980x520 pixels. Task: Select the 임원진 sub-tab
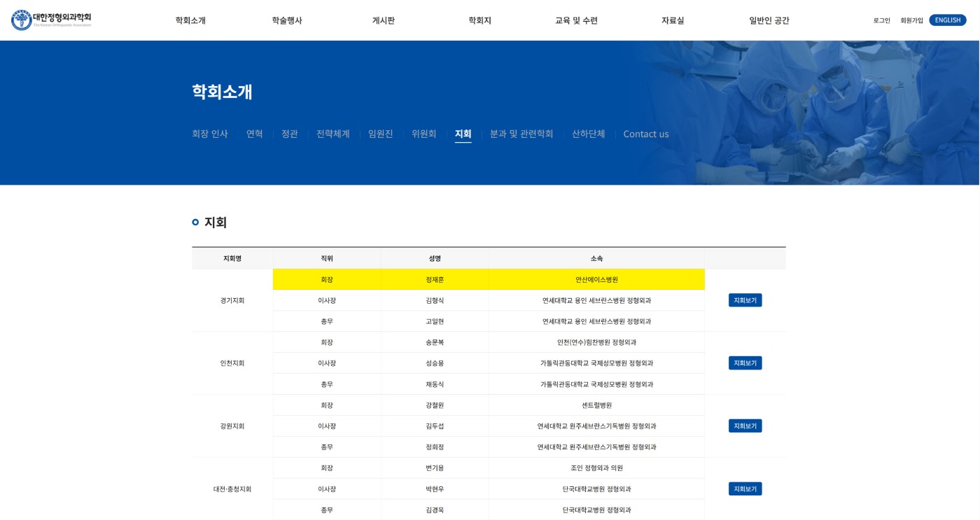[381, 134]
